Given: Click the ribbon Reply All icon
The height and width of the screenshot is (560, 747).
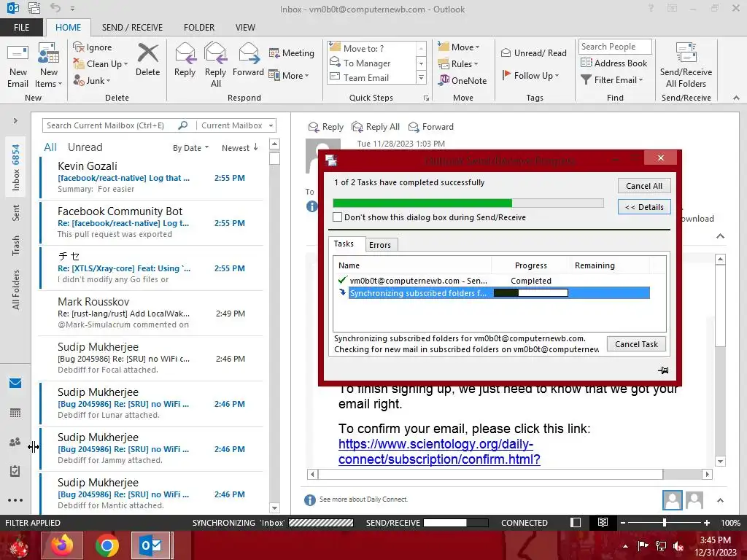Looking at the screenshot, I should click(215, 65).
